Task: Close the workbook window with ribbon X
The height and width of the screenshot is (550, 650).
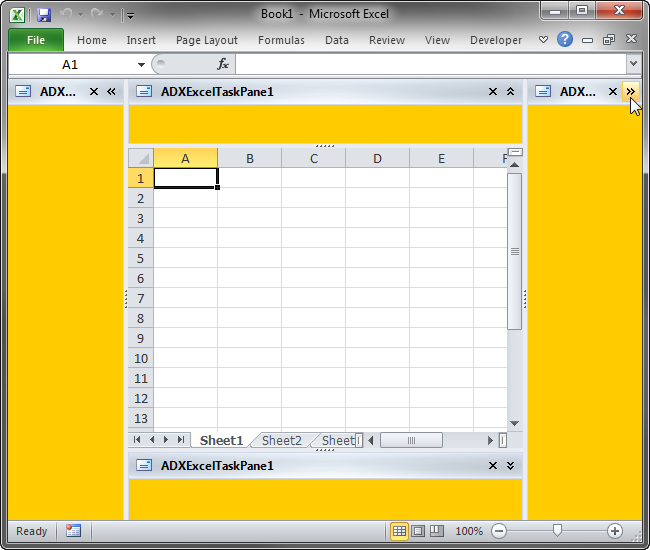Action: point(631,39)
